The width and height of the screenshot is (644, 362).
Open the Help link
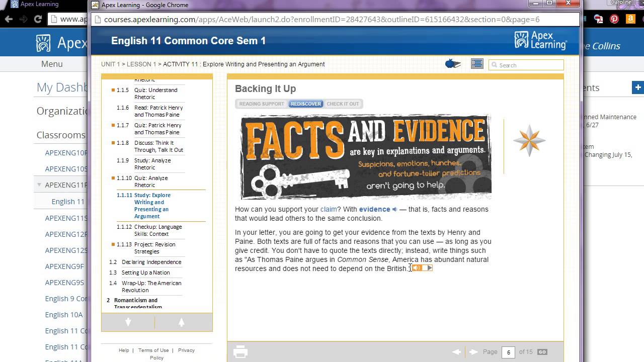pos(124,350)
